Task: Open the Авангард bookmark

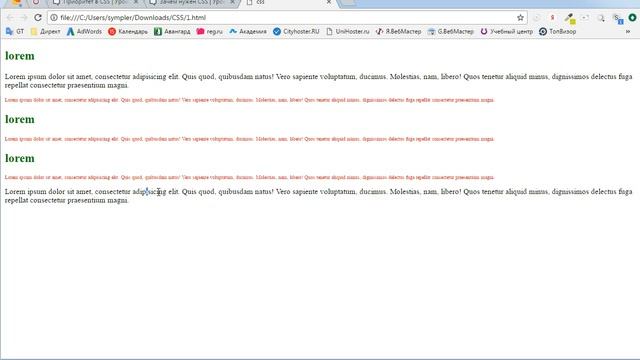Action: tap(172, 31)
